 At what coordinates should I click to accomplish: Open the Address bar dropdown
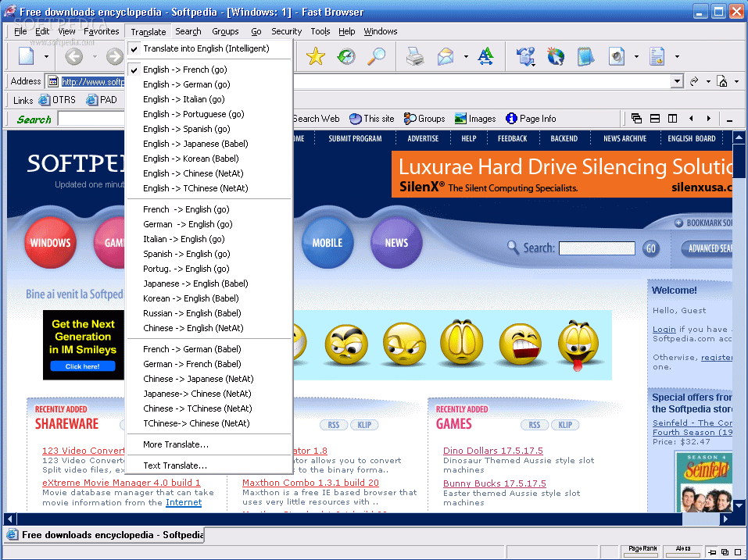[x=677, y=80]
